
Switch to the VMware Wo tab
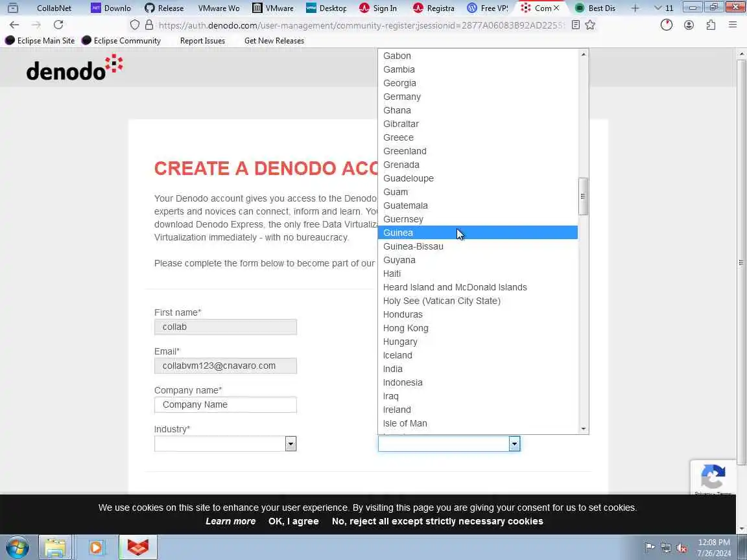click(x=219, y=8)
